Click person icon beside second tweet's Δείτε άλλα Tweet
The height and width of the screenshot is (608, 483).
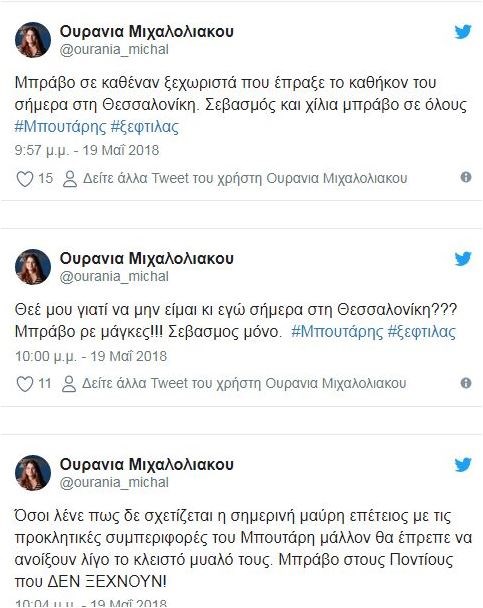(x=69, y=384)
